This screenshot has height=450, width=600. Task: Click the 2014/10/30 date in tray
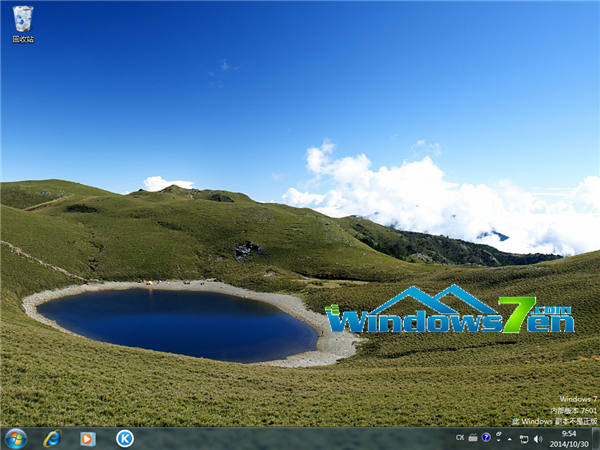568,444
